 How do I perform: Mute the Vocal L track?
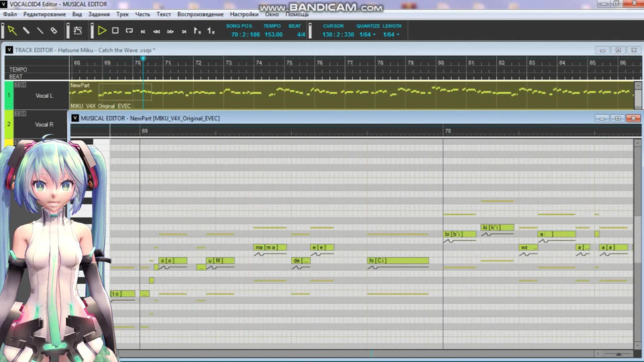[17, 84]
